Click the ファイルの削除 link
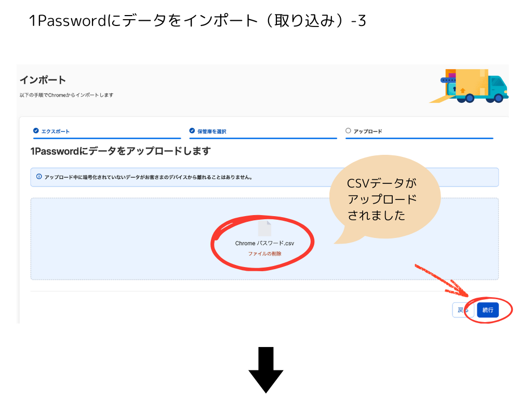The height and width of the screenshot is (399, 532). click(x=264, y=254)
